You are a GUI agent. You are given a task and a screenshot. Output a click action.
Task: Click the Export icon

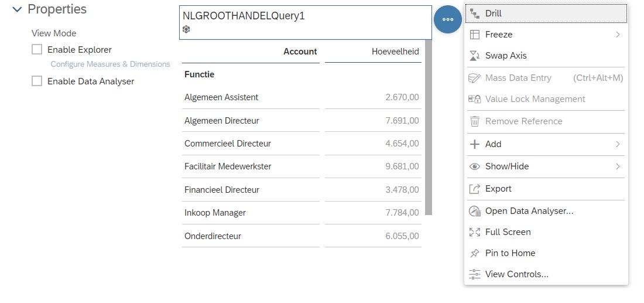pos(475,189)
